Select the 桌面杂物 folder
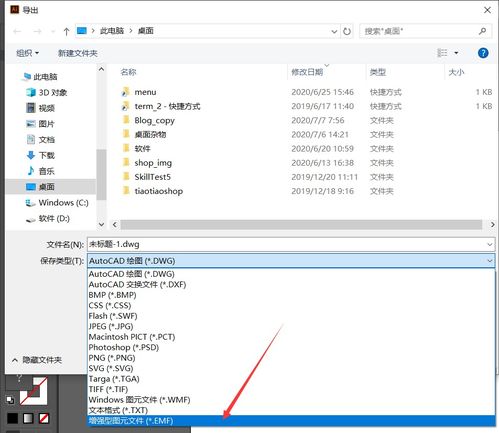 pyautogui.click(x=150, y=134)
